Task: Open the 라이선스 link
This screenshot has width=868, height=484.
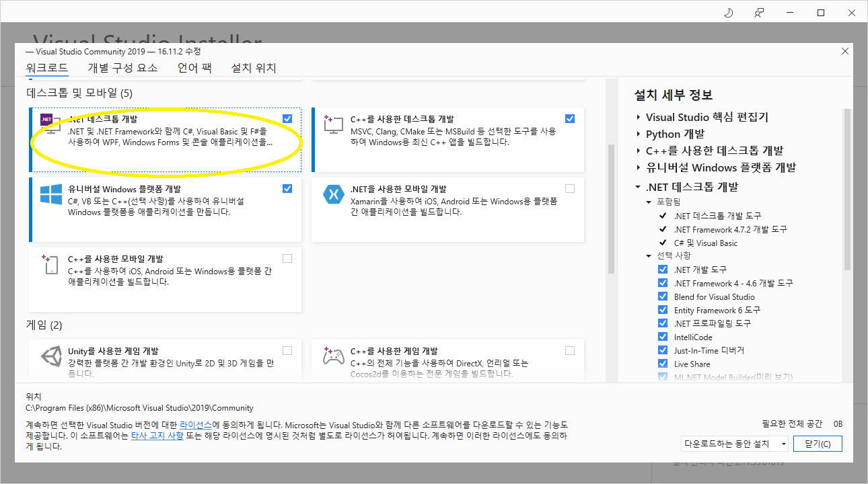Action: [196, 426]
